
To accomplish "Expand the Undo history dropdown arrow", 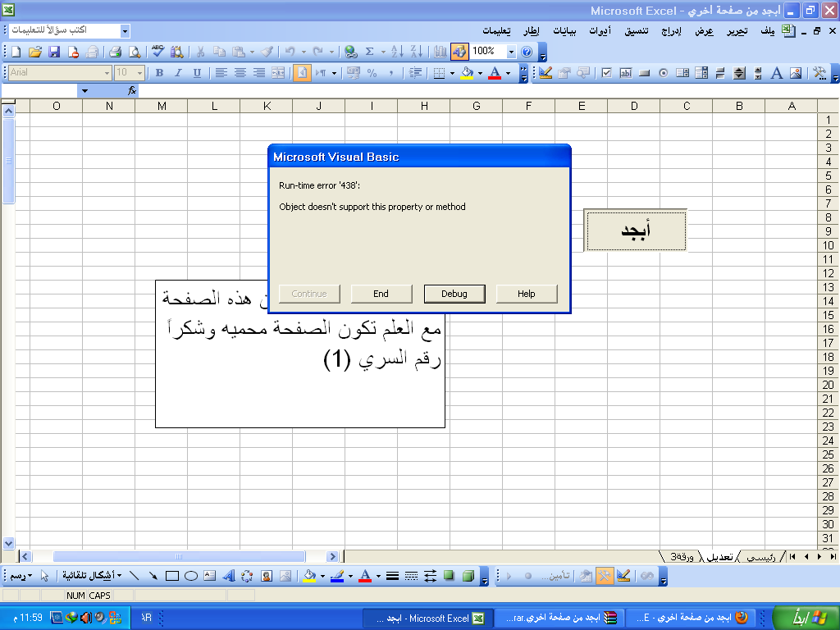I will tap(304, 52).
